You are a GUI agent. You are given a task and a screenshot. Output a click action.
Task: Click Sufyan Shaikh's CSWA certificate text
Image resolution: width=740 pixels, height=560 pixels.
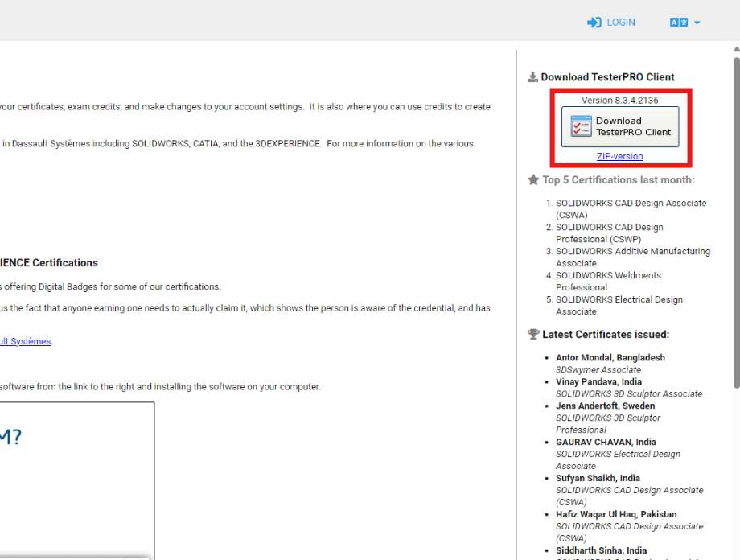(630, 496)
